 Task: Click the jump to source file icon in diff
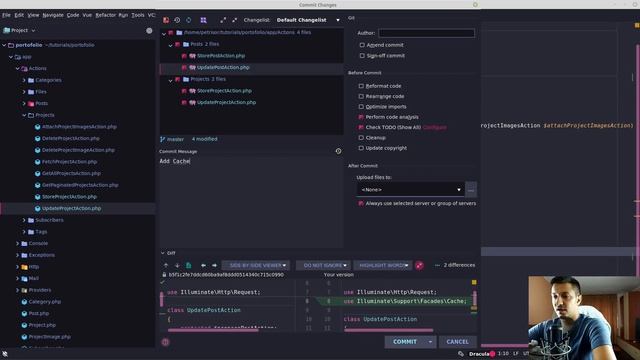pos(189,265)
